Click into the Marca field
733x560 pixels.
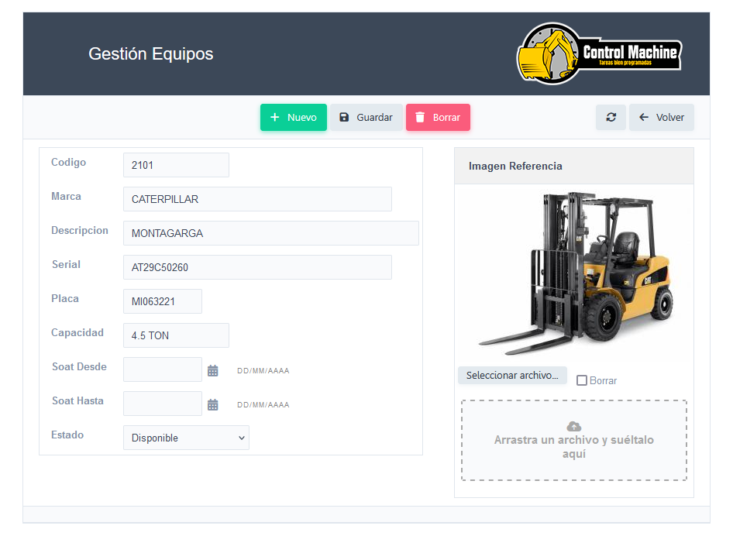click(257, 199)
